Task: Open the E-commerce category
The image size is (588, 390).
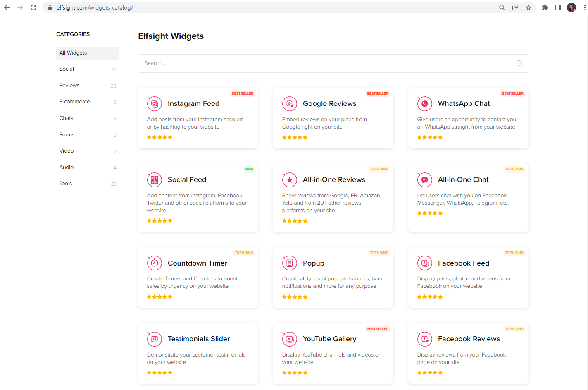Action: (88, 102)
